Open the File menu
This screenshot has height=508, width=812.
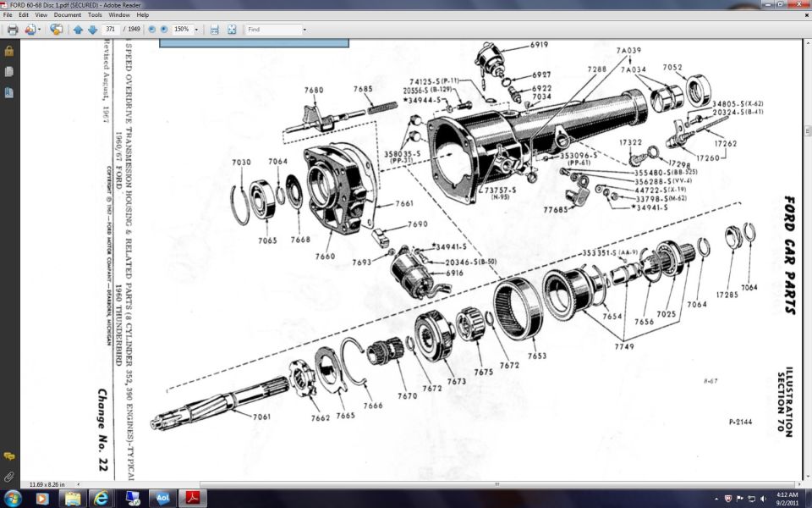pos(8,15)
